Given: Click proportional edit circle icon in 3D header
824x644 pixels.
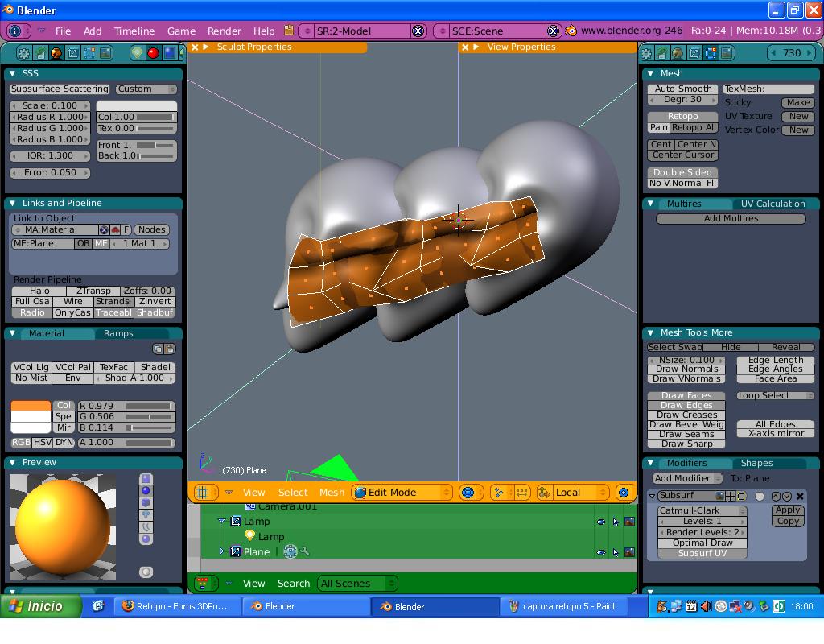Looking at the screenshot, I should pos(624,493).
